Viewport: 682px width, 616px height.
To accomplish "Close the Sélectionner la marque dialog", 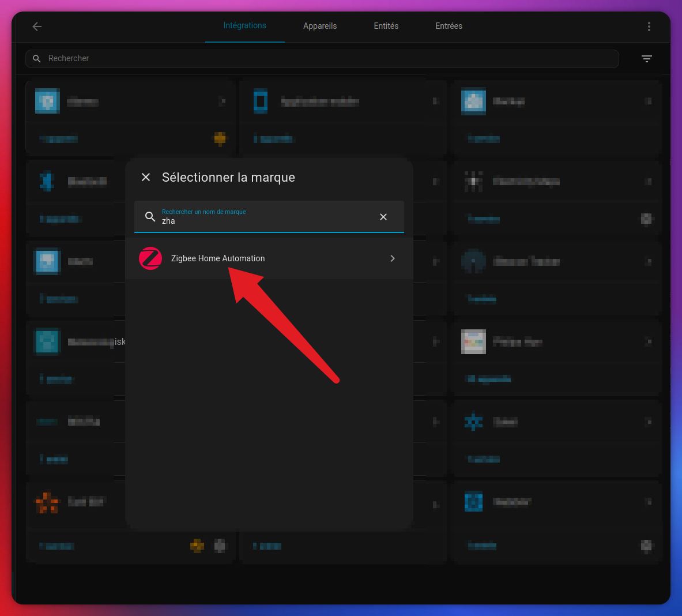I will 146,177.
